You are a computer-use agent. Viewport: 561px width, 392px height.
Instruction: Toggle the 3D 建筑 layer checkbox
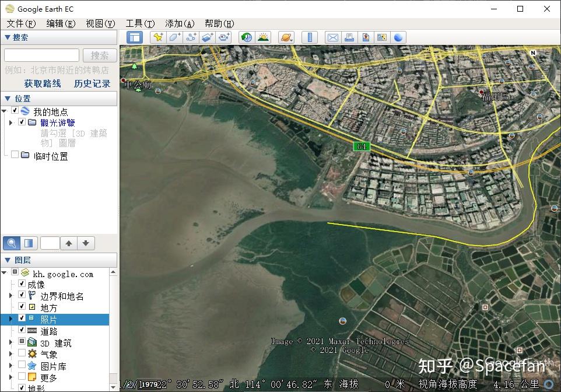tap(22, 341)
